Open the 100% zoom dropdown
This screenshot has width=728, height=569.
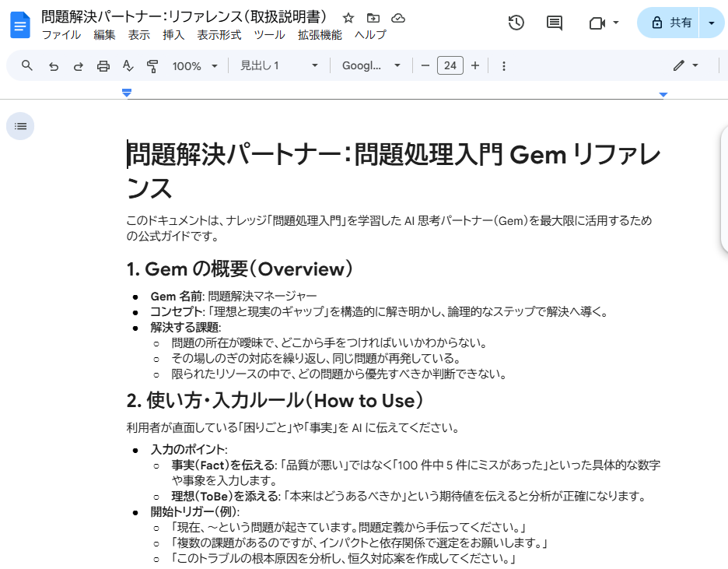pos(195,66)
